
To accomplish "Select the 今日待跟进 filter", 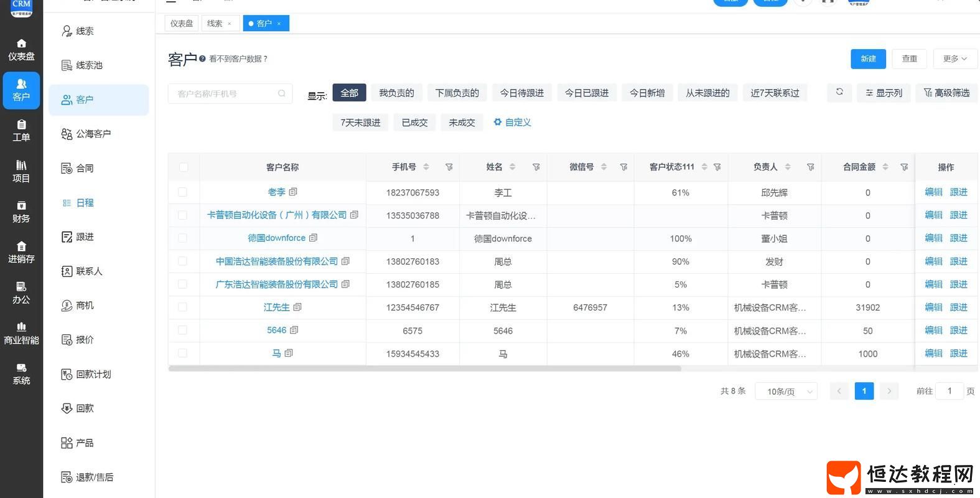I will (522, 93).
